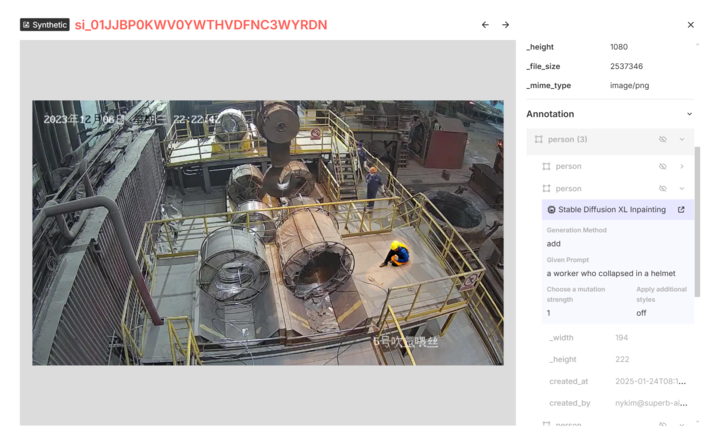720x442 pixels.
Task: Click the Synthetic badge
Action: coord(45,25)
